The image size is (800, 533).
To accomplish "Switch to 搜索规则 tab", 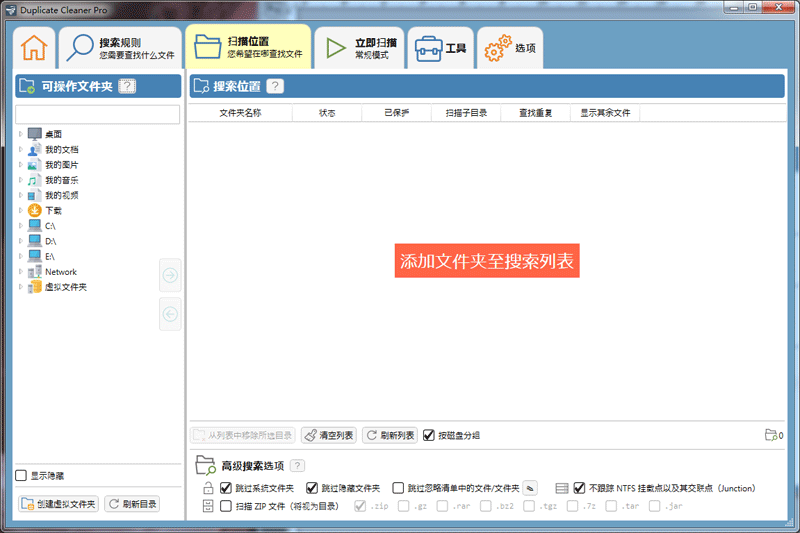I will coord(120,48).
